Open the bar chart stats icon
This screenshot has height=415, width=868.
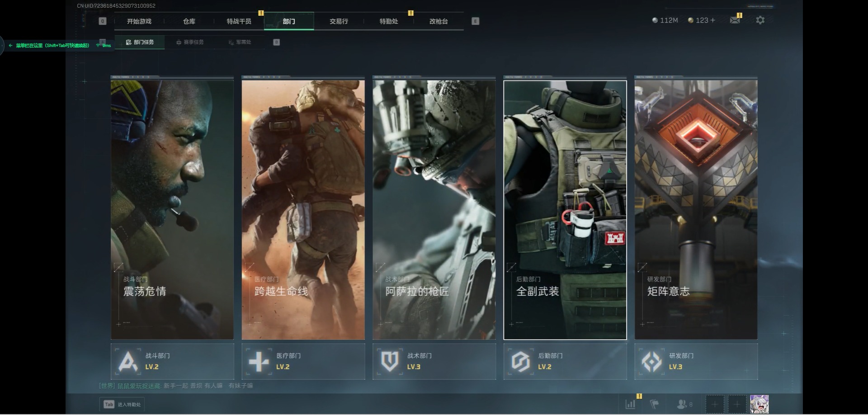630,404
